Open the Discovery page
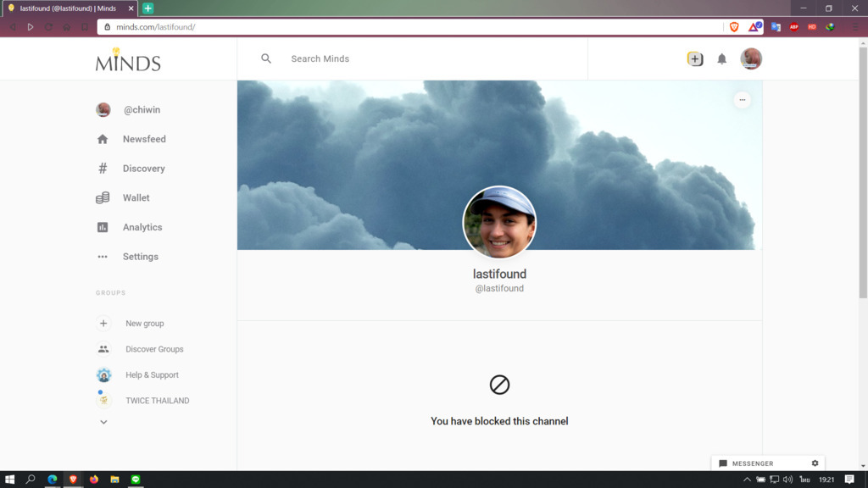 click(x=143, y=169)
